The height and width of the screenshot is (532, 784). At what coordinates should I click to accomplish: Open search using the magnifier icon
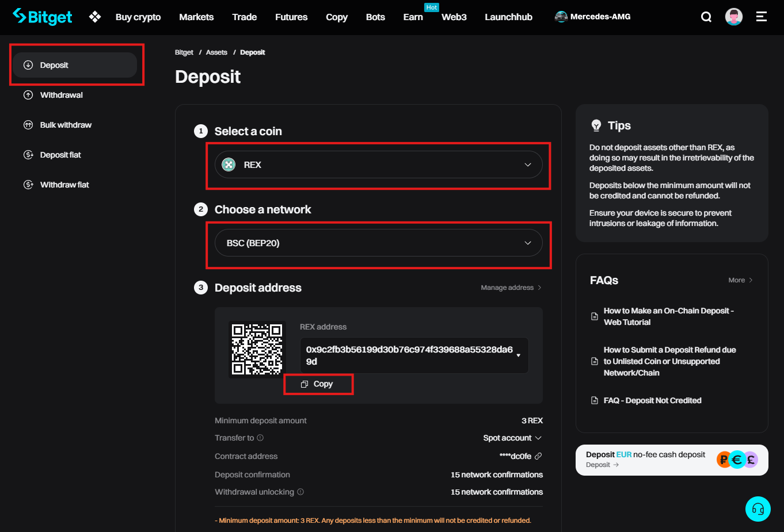(706, 17)
